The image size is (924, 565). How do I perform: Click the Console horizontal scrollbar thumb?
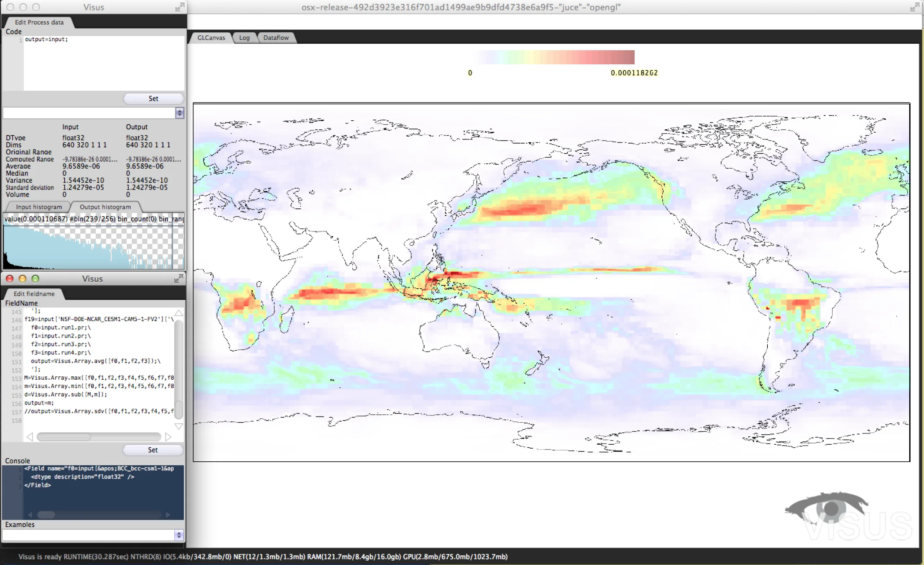46,515
